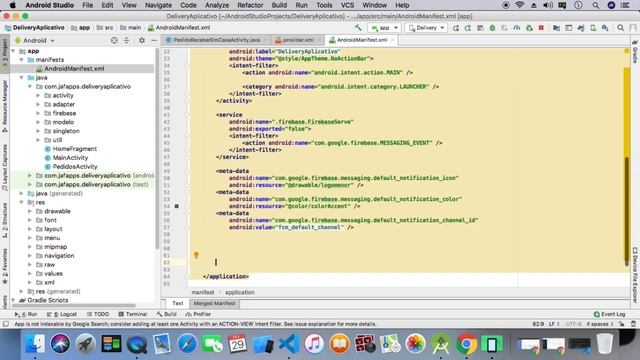Screen dimensions: 640x360
Task: Expand the firebase package
Action: click(x=38, y=113)
